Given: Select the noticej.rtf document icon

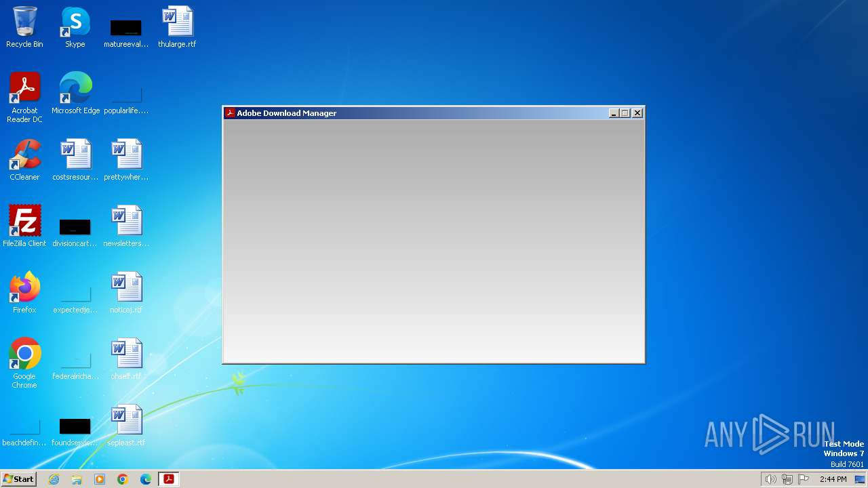Looking at the screenshot, I should [x=126, y=293].
